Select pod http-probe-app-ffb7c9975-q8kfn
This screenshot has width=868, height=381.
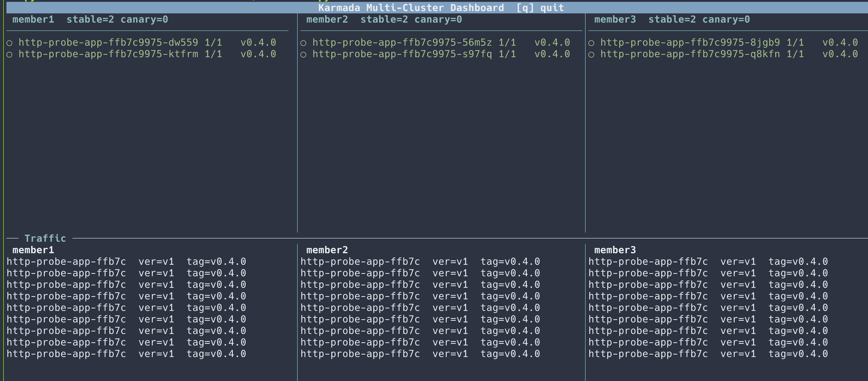point(690,54)
